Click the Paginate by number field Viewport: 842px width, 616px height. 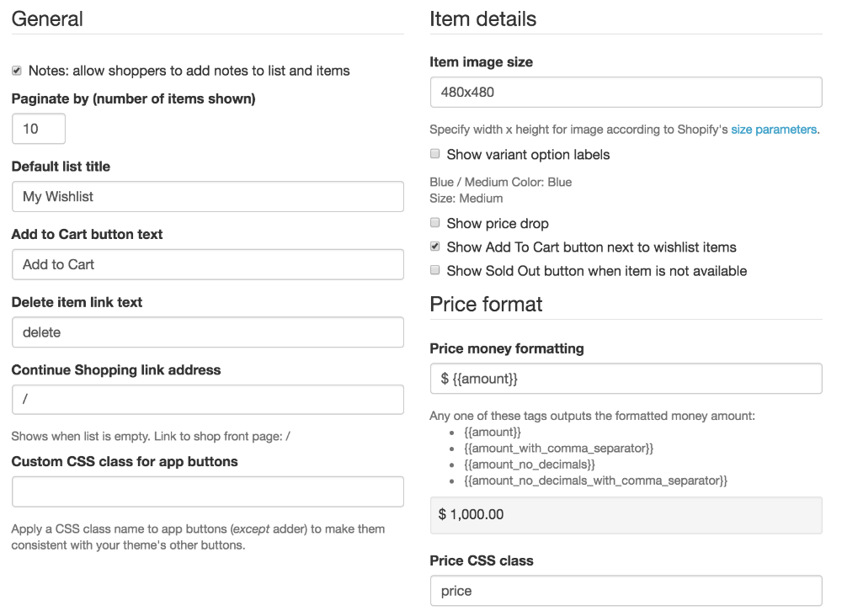(39, 129)
